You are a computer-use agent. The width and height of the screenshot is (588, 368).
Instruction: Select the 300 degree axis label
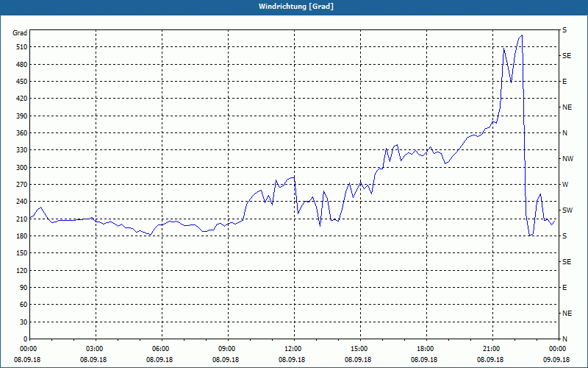point(21,168)
